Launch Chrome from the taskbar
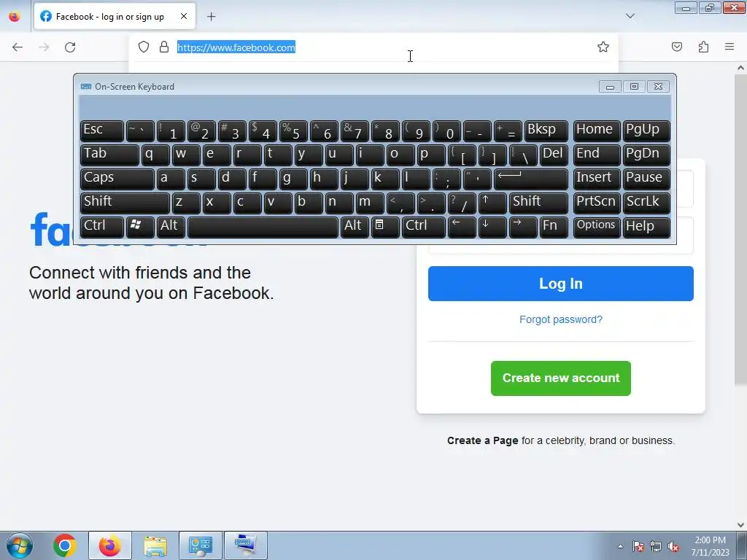This screenshot has height=560, width=747. click(65, 545)
